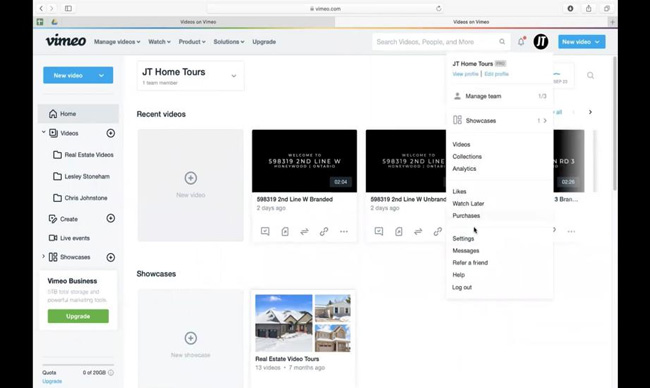Click Upgrade link under Quota
Screen dimensions: 650x388
click(52, 381)
